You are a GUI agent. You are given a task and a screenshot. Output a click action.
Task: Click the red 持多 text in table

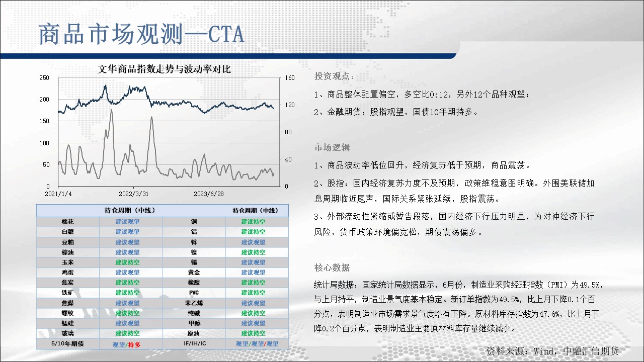point(134,344)
